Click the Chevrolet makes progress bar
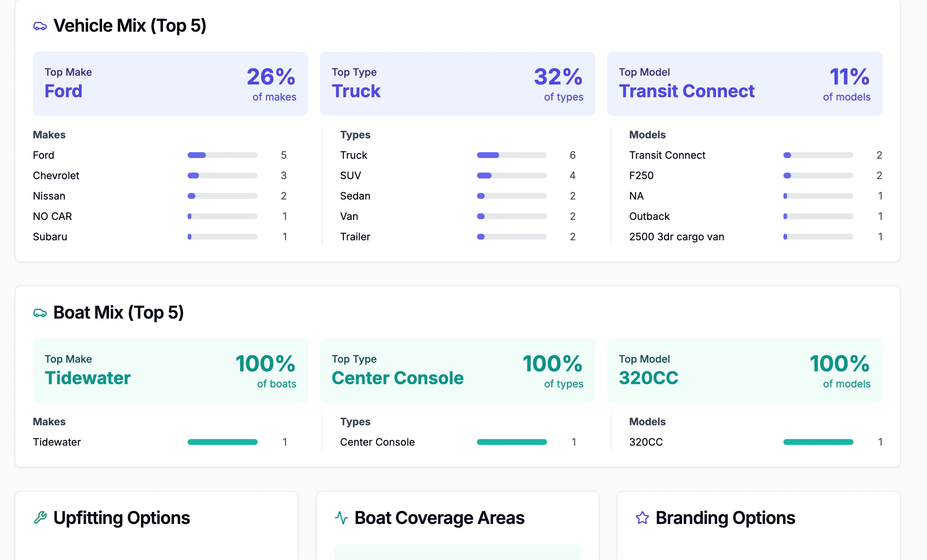 pos(222,176)
